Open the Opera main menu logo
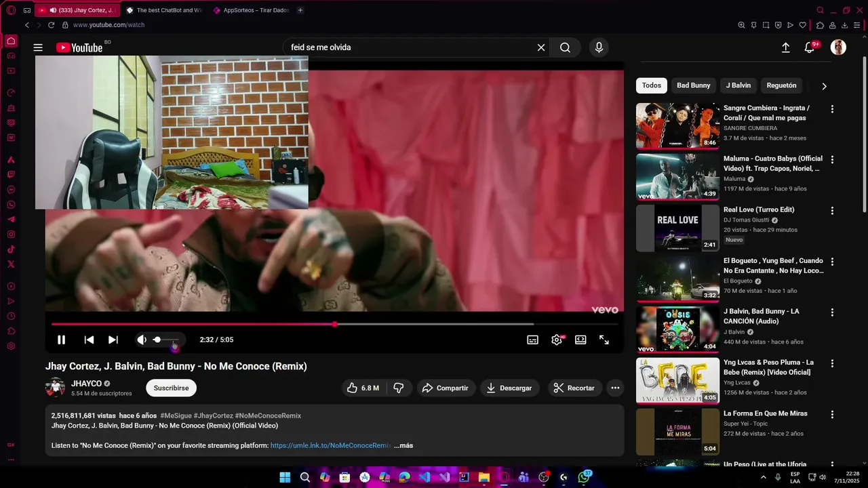Viewport: 868px width, 488px height. (11, 10)
